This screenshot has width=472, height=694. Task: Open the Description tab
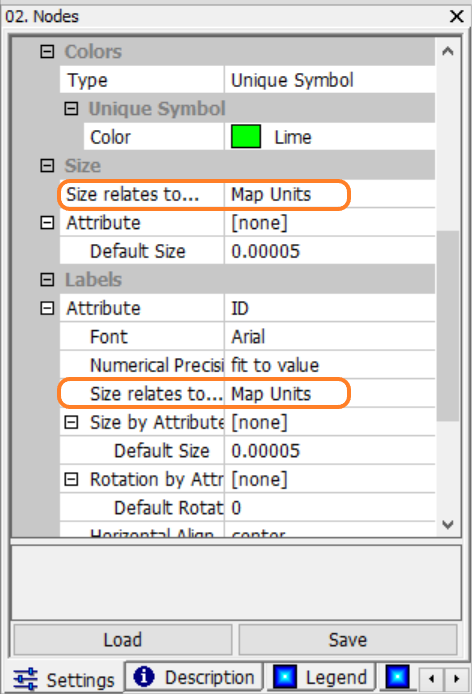pyautogui.click(x=194, y=677)
